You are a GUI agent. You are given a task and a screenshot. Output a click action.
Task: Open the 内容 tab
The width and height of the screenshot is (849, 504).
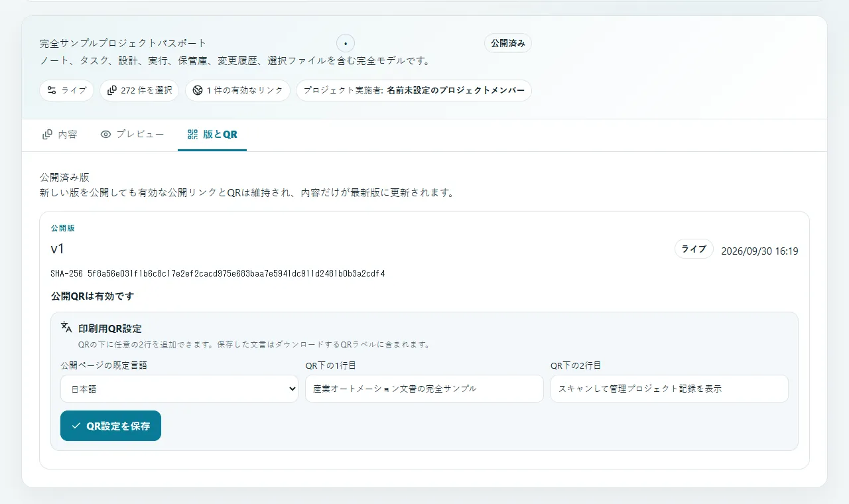[x=60, y=135]
